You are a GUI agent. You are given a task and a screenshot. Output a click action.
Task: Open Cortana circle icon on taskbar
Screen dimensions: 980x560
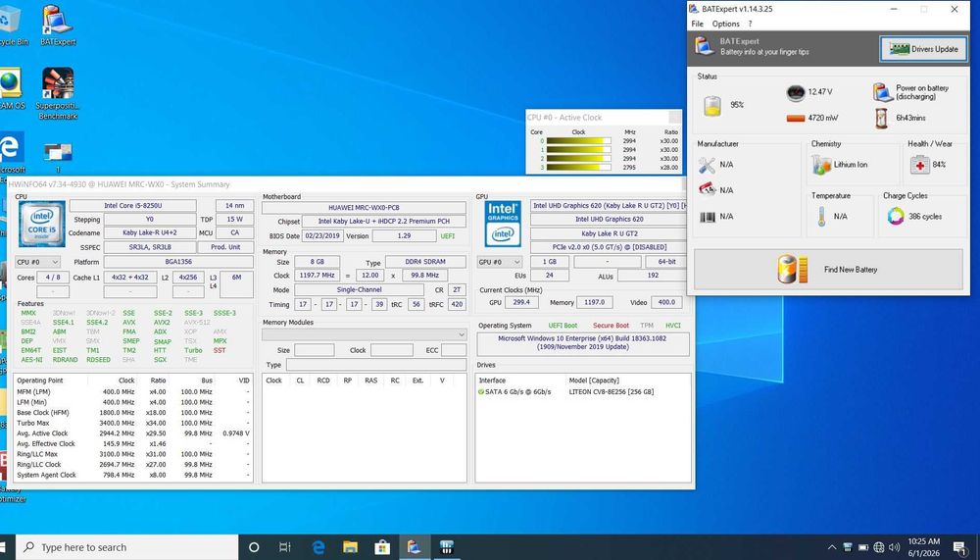pos(254,547)
